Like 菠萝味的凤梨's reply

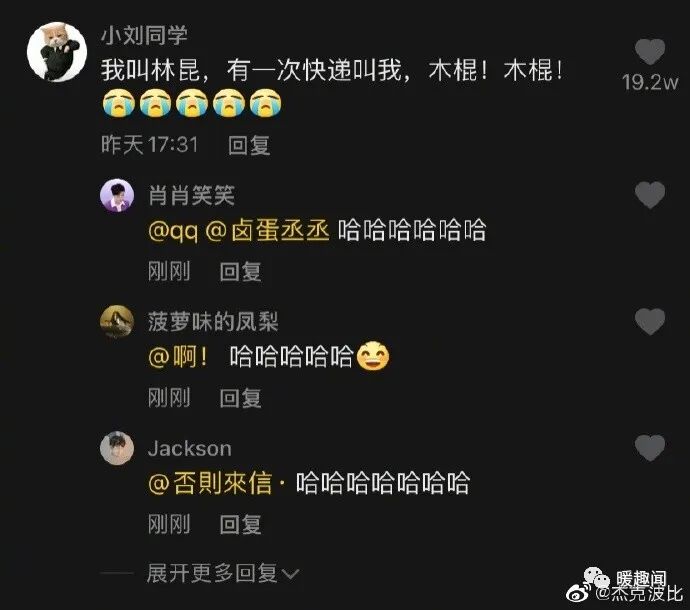tap(650, 321)
